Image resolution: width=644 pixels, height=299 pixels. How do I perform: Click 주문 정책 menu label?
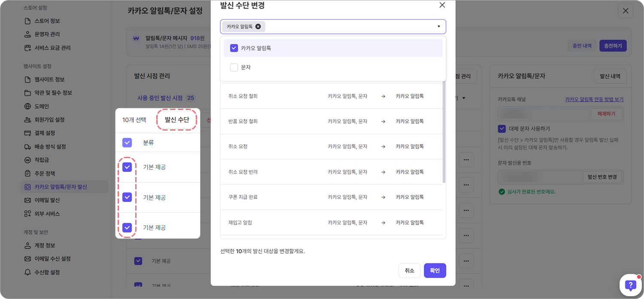pyautogui.click(x=45, y=174)
